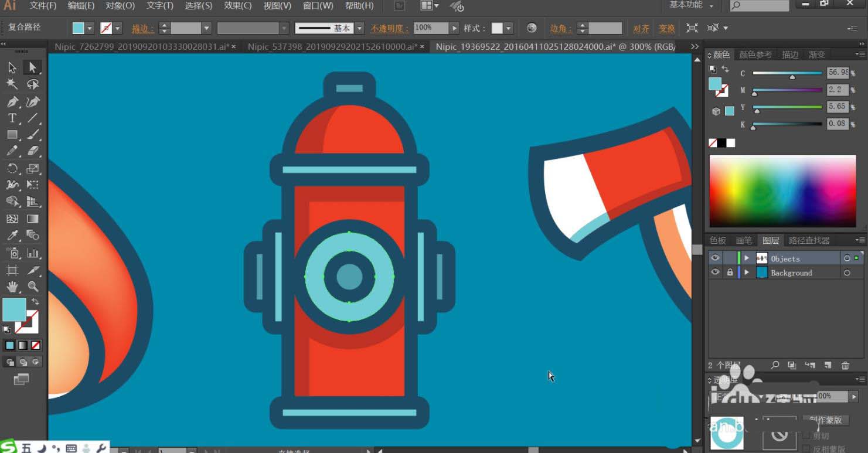Choose the Magic Wand tool
868x453 pixels.
tap(12, 84)
